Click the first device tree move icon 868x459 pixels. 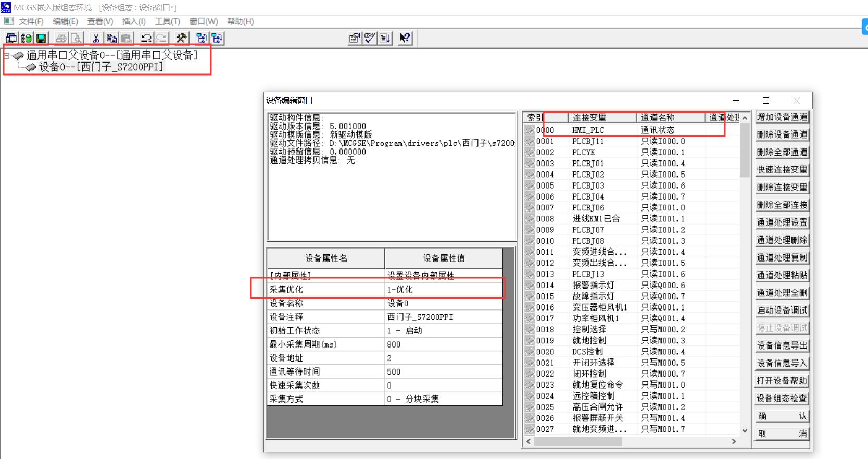pos(202,38)
